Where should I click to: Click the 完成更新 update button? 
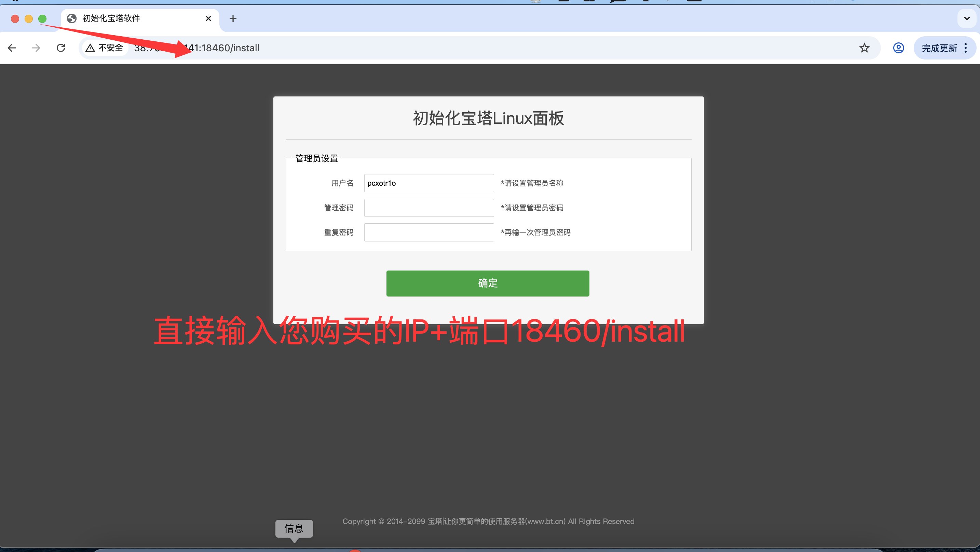(x=939, y=48)
